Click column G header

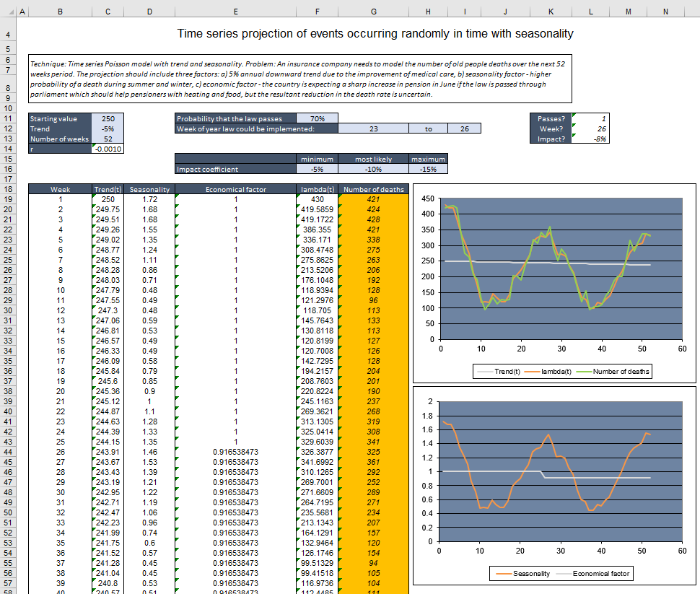pos(373,11)
